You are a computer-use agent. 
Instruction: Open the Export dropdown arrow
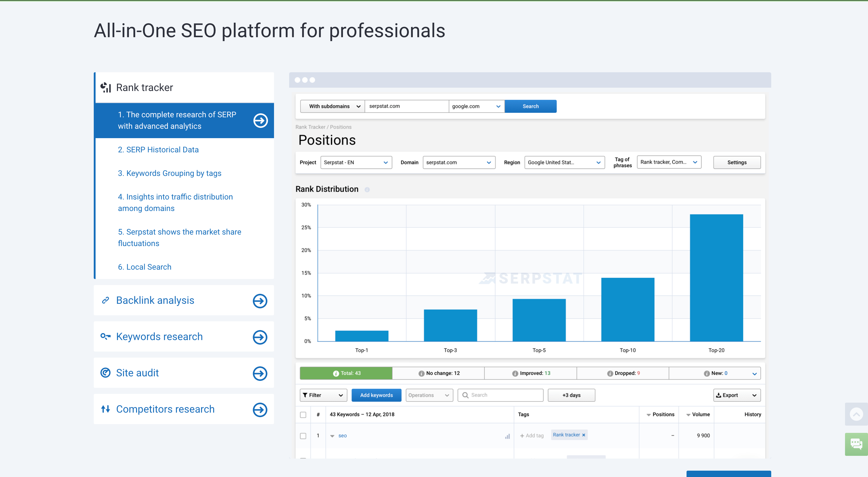pos(755,395)
